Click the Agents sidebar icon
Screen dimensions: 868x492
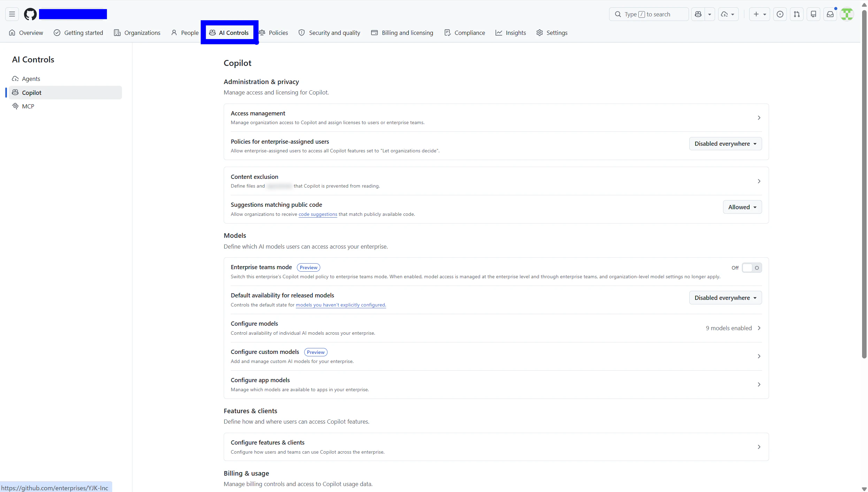pyautogui.click(x=15, y=79)
